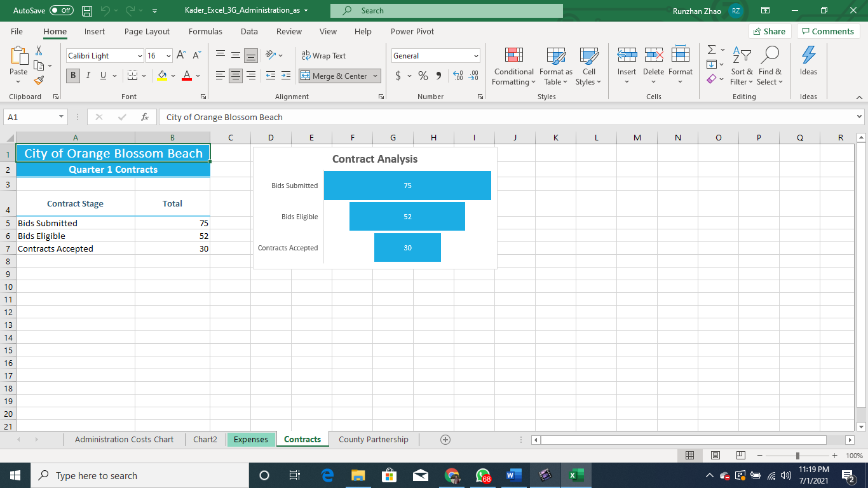Add a new sheet with plus icon
This screenshot has width=868, height=488.
click(445, 440)
